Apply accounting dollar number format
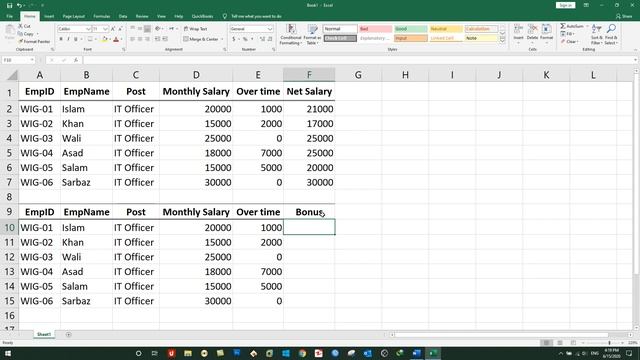640x360 pixels. tap(234, 39)
